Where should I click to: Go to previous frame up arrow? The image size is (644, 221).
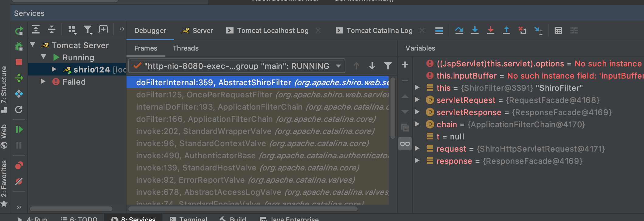click(x=356, y=66)
